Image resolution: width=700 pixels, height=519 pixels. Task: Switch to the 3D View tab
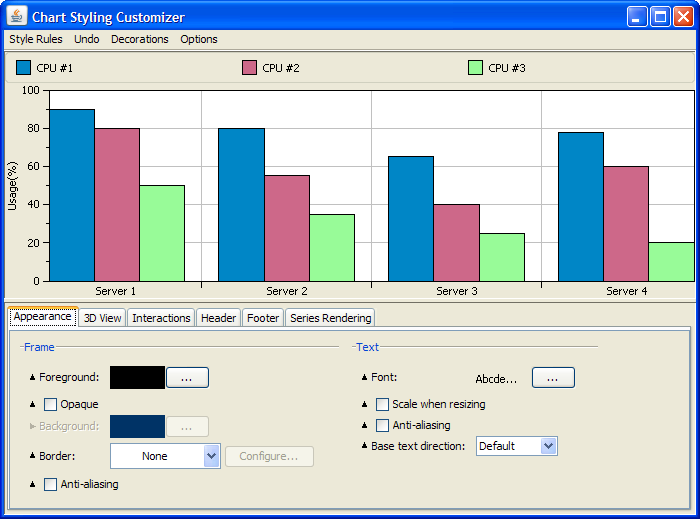102,318
